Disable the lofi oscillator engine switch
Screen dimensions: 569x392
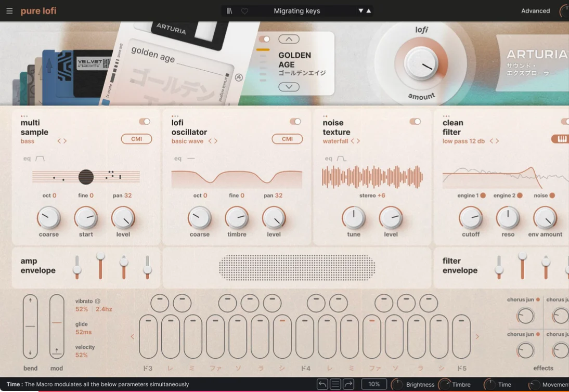(295, 122)
